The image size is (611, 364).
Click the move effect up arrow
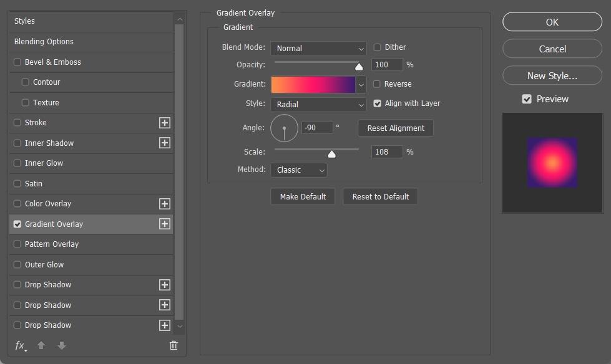pyautogui.click(x=41, y=345)
